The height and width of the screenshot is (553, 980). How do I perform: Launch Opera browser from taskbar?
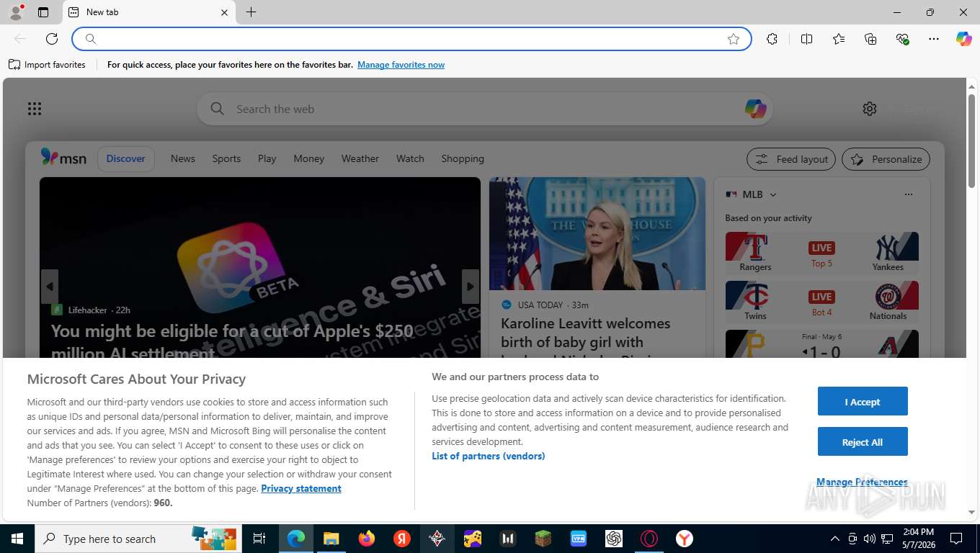pos(649,539)
